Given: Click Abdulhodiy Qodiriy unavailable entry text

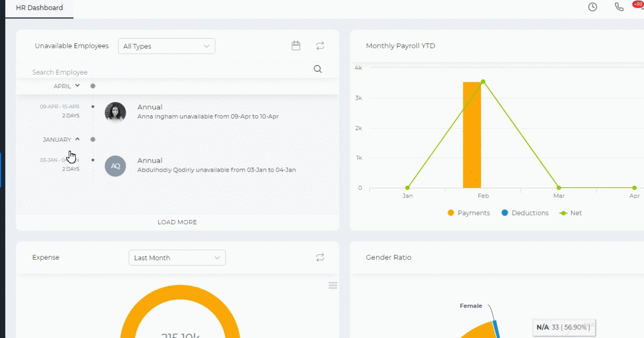Looking at the screenshot, I should (x=217, y=170).
